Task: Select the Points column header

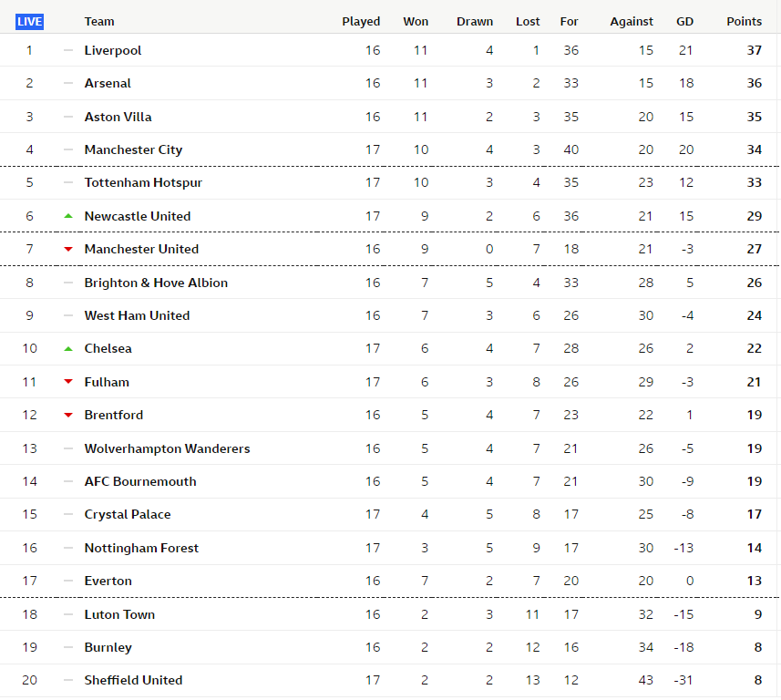Action: pyautogui.click(x=744, y=22)
